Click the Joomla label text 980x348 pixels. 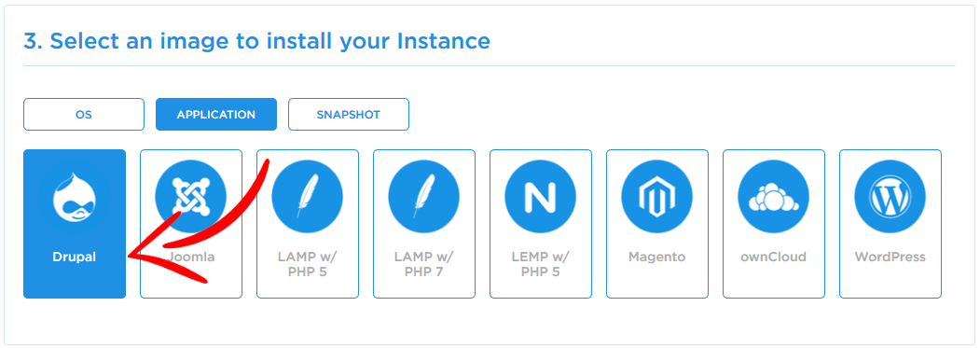click(190, 258)
